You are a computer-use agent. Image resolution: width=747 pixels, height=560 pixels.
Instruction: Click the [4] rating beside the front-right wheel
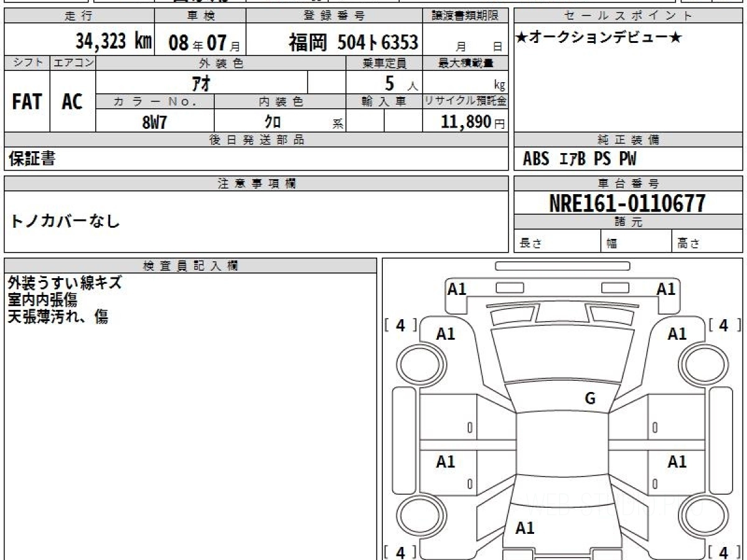723,325
